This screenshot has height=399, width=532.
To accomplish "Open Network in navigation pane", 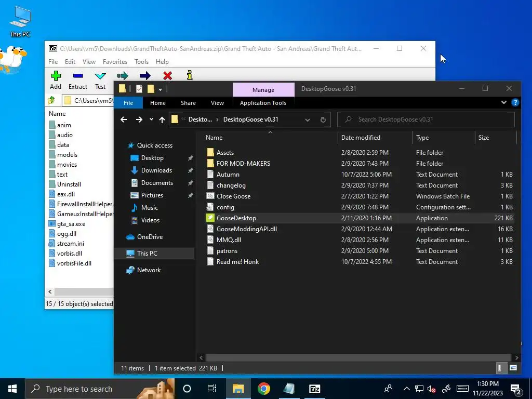I will 149,270.
